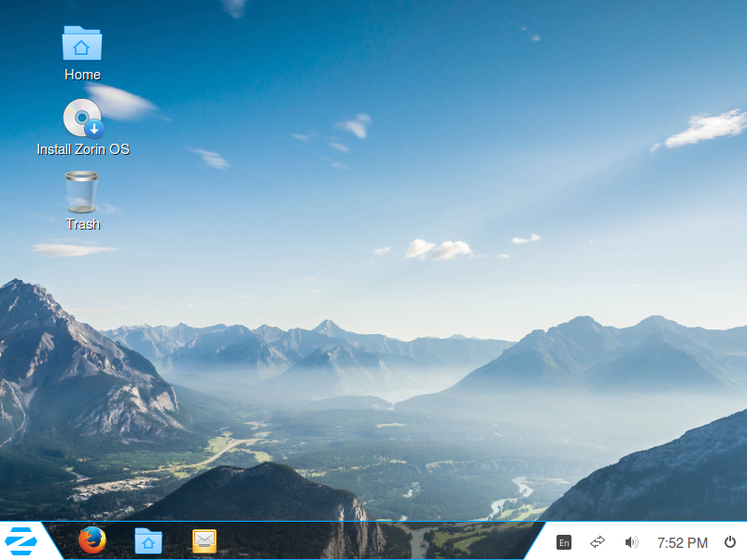Open the Files manager in the taskbar

pyautogui.click(x=148, y=541)
